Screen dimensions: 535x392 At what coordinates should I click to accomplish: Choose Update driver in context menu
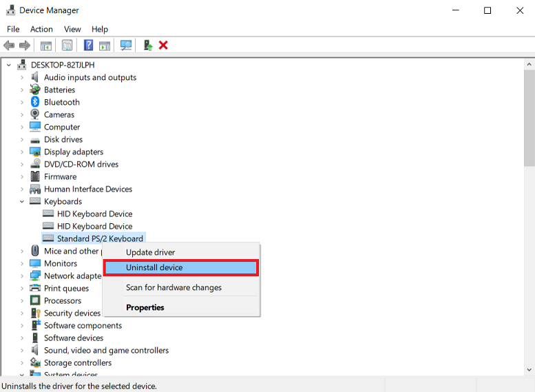pyautogui.click(x=181, y=252)
